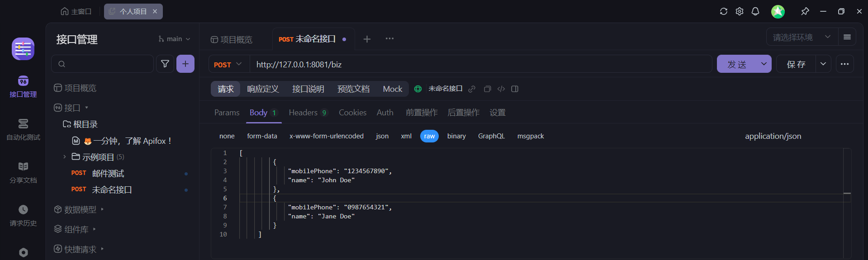This screenshot has height=260, width=868.
Task: Pin the window with pin icon
Action: 805,11
